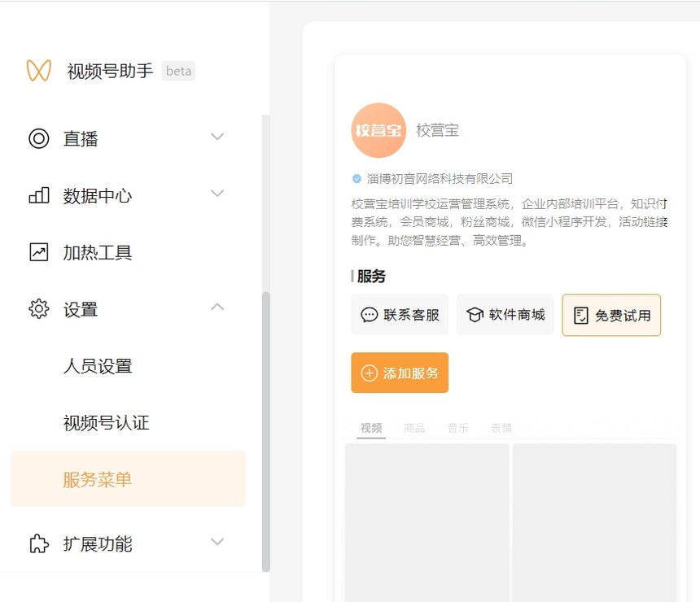This screenshot has width=700, height=602.
Task: Open 人员设置 submenu item
Action: pos(128,366)
